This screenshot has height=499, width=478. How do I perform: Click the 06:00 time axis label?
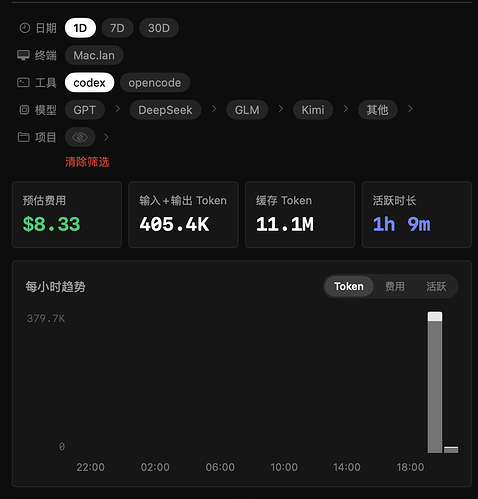(220, 467)
